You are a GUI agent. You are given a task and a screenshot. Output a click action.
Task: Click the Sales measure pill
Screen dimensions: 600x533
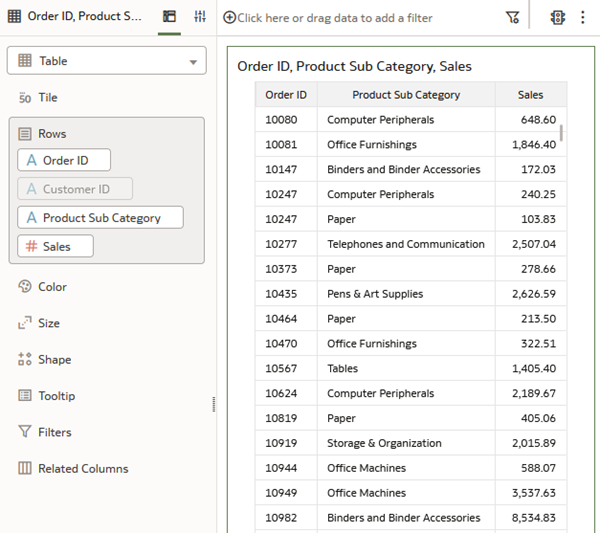click(x=56, y=246)
